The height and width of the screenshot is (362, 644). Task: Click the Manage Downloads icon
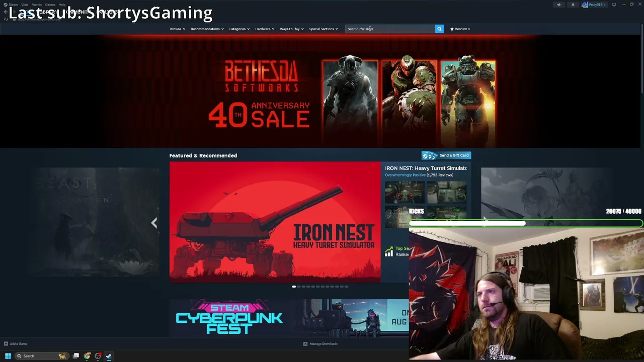(305, 344)
